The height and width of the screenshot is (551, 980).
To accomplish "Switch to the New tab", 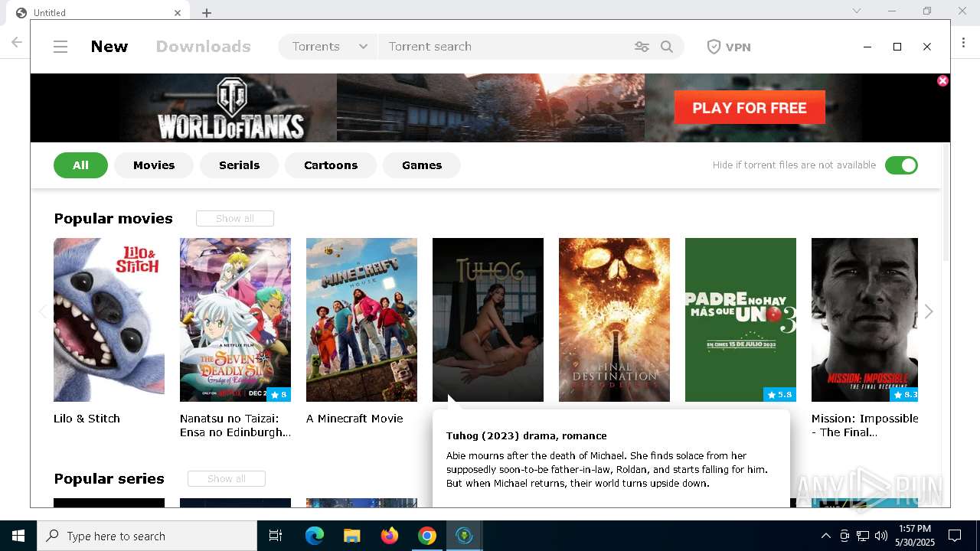I will click(x=109, y=47).
